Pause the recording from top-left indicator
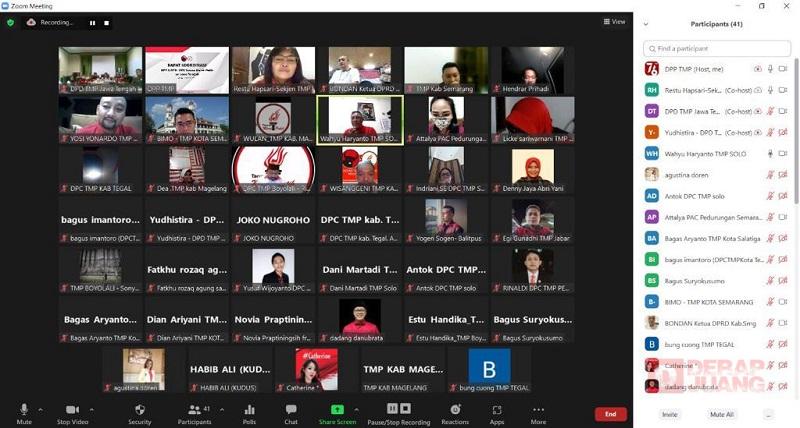Image resolution: width=800 pixels, height=428 pixels. (92, 23)
